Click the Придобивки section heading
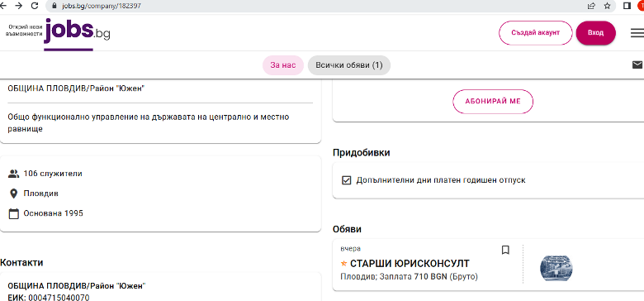 (x=362, y=153)
